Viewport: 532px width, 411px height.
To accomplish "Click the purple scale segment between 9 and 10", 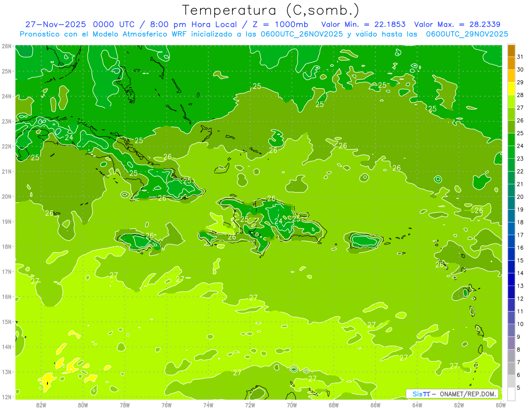I will (x=511, y=330).
